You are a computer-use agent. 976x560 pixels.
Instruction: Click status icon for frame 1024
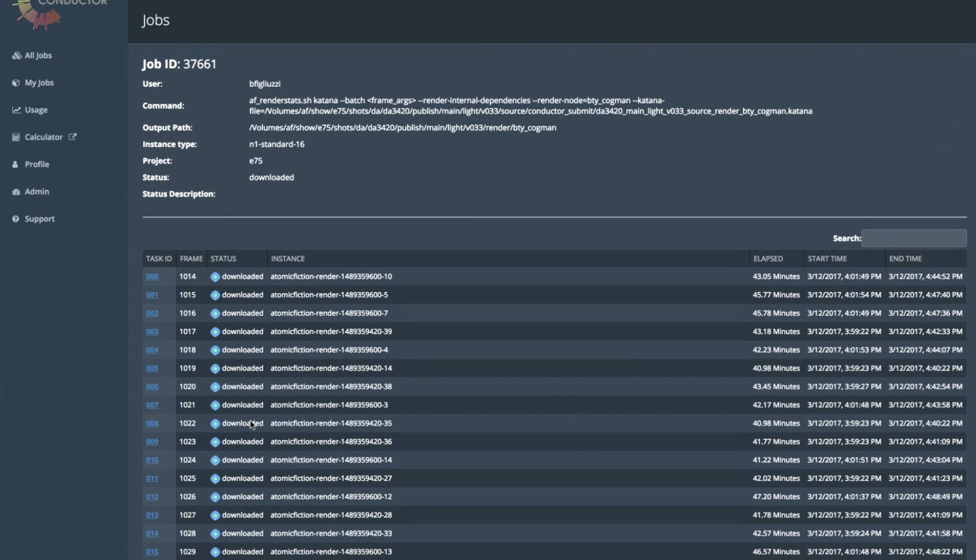pos(215,460)
